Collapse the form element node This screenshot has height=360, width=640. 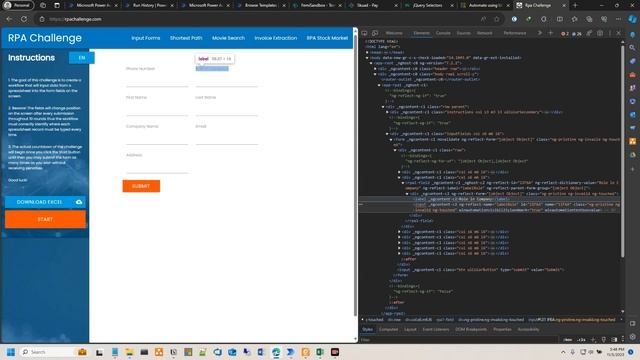point(391,139)
